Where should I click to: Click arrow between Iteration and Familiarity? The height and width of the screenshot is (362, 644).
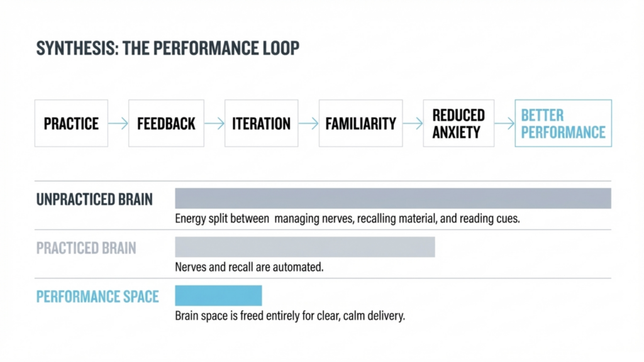point(308,123)
